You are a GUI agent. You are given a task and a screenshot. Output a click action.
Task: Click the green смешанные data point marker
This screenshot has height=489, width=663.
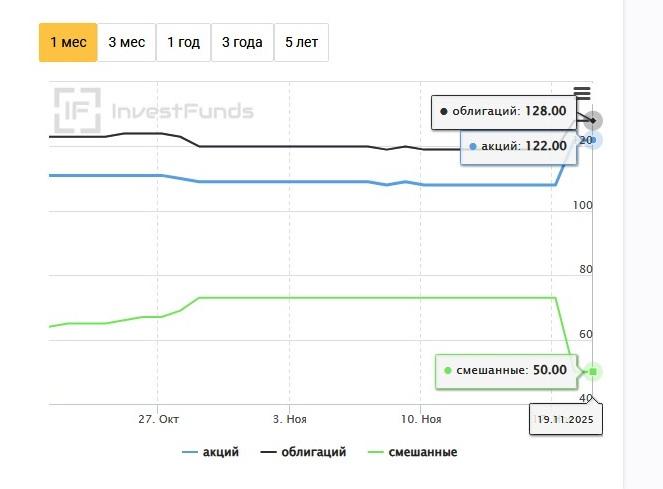click(594, 372)
